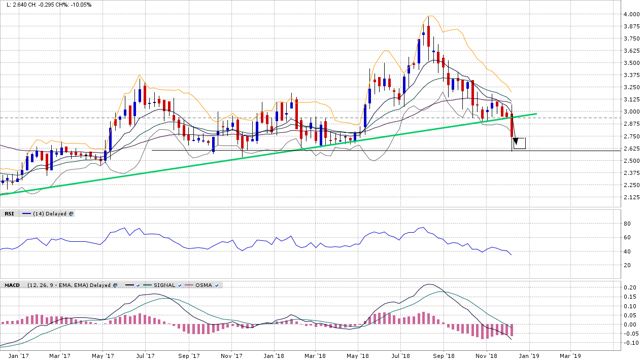Image resolution: width=644 pixels, height=363 pixels.
Task: Click the 4.000 price level on the axis
Action: (632, 14)
